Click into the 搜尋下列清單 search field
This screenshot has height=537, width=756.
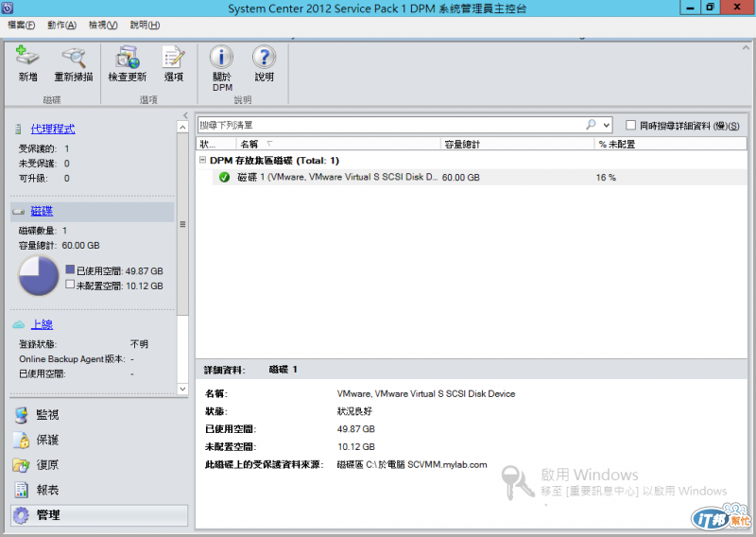click(390, 125)
